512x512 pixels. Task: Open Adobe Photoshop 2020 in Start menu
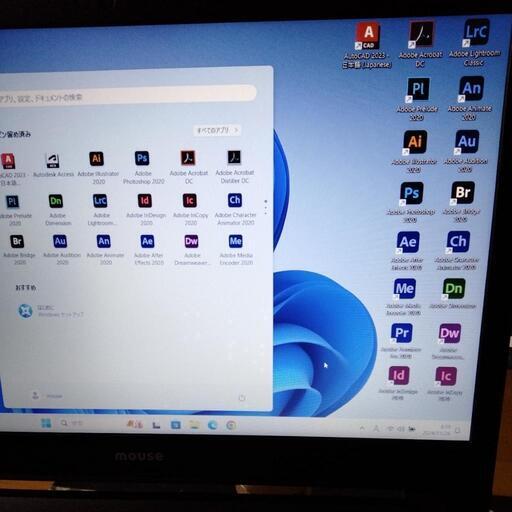tap(143, 167)
